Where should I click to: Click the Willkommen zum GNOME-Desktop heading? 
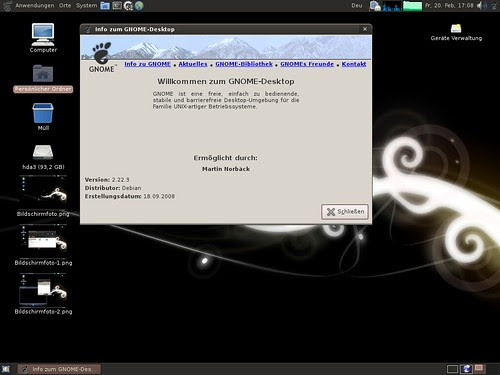coord(226,81)
